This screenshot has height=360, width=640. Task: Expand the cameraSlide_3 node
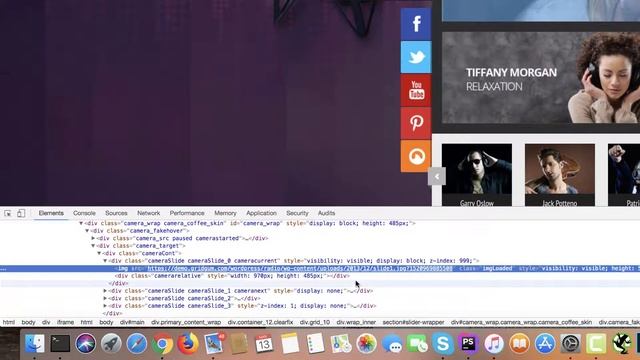[x=105, y=306]
